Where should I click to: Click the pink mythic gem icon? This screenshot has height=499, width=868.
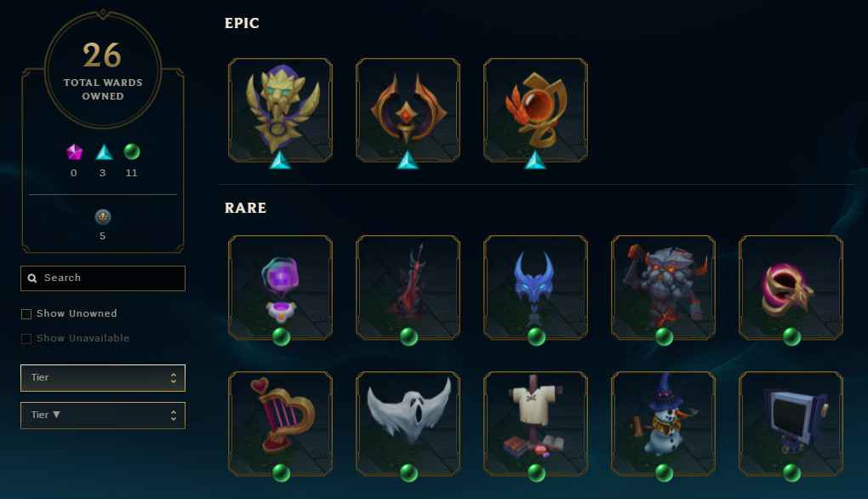point(74,152)
